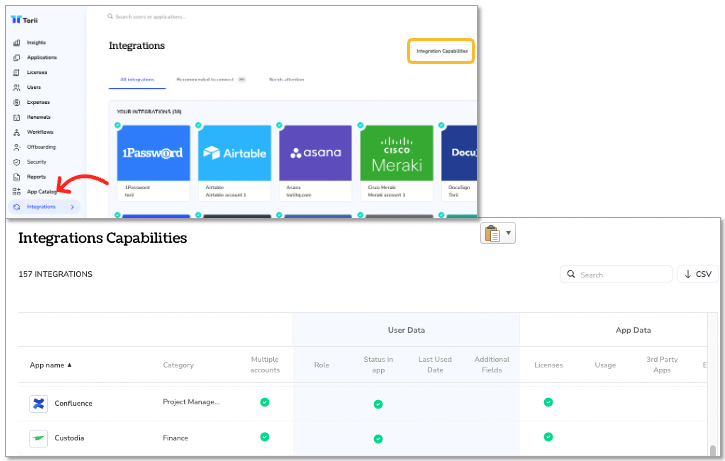Screen dimensions: 725x461
Task: Click Confluence's Project Manage.. category cell
Action: pos(191,402)
